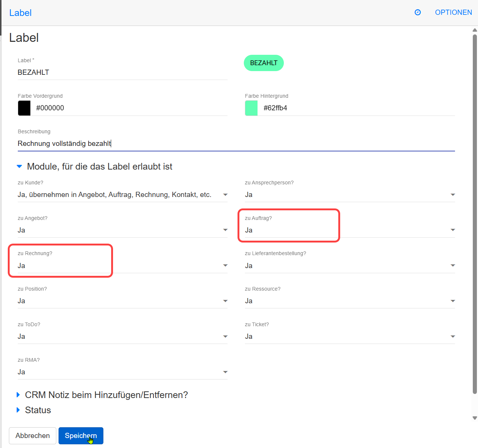
Task: Open the zu ToDo? dropdown
Action: (123, 337)
